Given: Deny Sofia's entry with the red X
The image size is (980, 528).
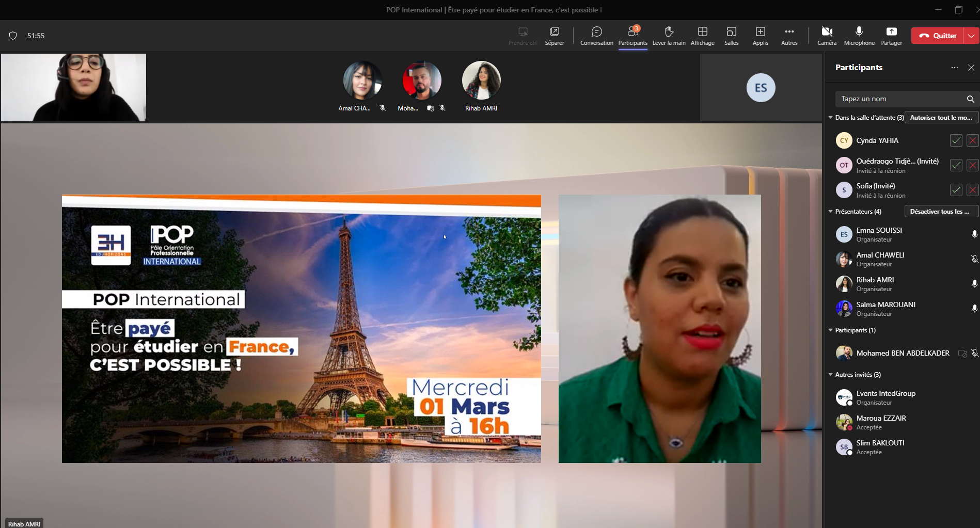Looking at the screenshot, I should click(972, 190).
